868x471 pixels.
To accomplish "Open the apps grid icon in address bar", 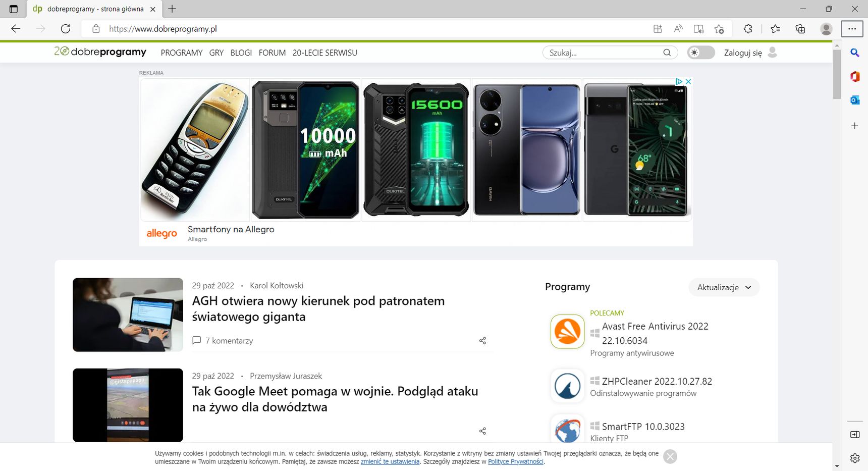I will (658, 29).
